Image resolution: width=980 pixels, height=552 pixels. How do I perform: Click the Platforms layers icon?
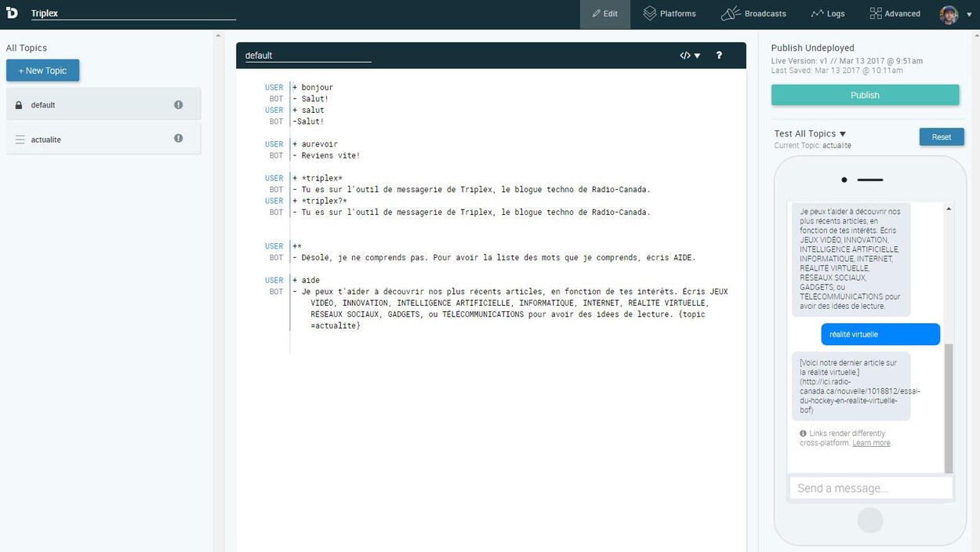click(x=650, y=13)
